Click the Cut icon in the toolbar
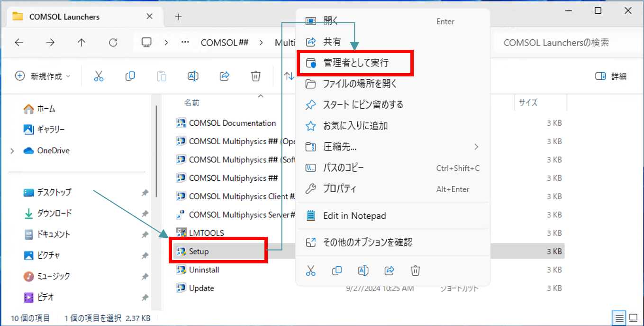644x326 pixels. (99, 76)
